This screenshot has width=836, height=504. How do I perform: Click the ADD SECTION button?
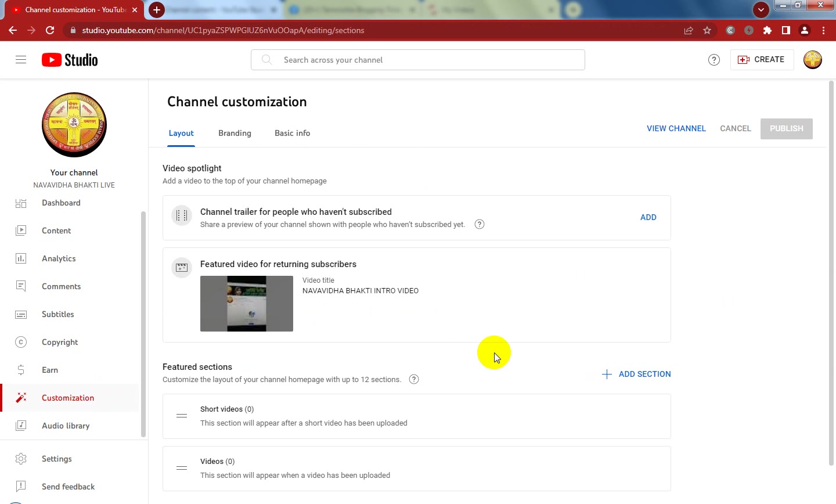636,374
